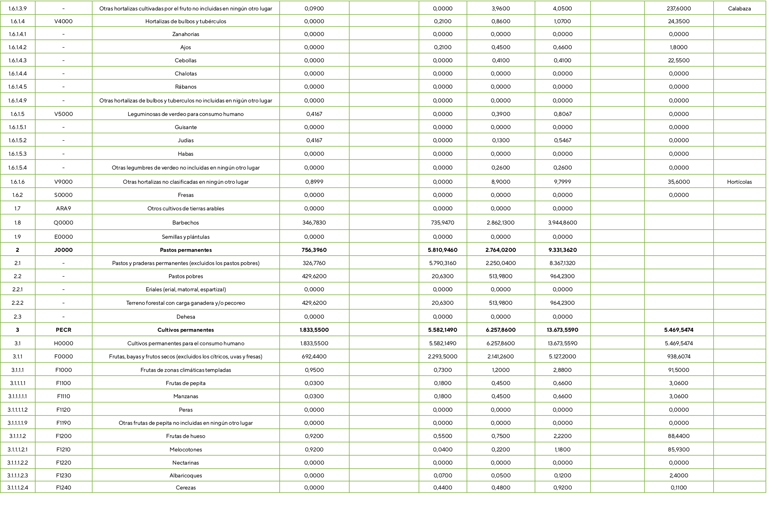Select the PECR code cell
This screenshot has width=769, height=532.
[63, 330]
